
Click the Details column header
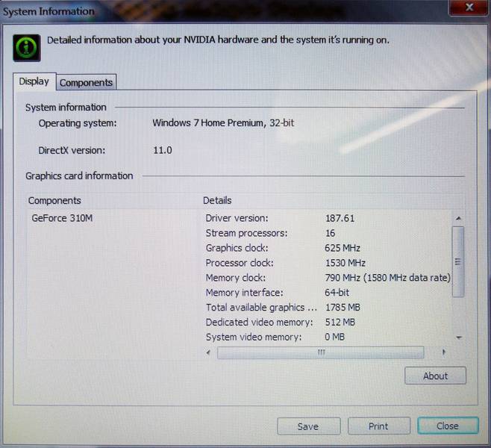[x=217, y=201]
